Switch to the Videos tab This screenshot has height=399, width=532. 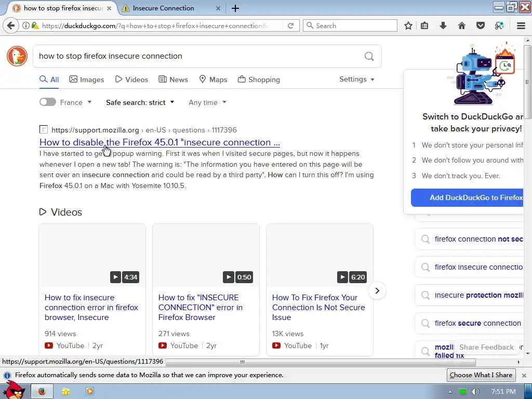(131, 79)
